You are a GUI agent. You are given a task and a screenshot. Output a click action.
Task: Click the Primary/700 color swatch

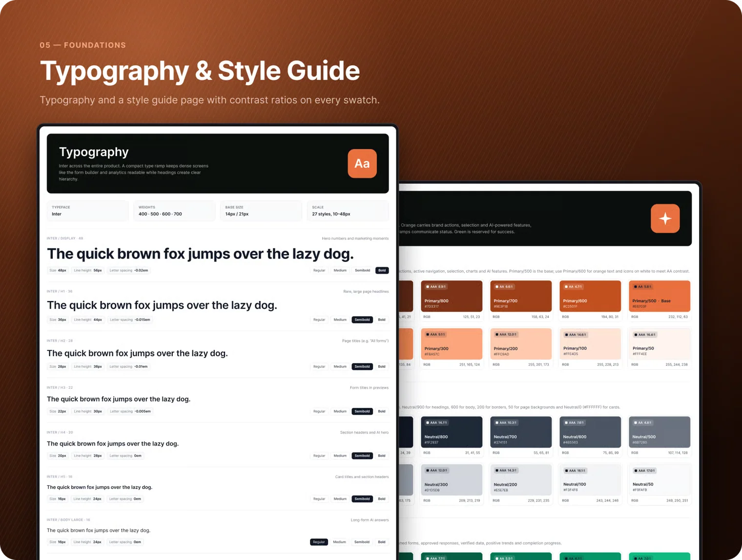[521, 296]
